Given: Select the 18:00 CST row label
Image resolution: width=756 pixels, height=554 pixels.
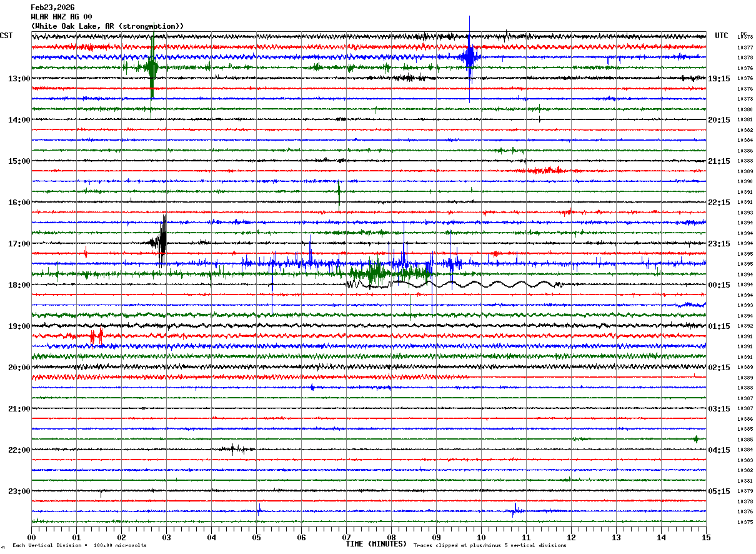Looking at the screenshot, I should (x=19, y=285).
